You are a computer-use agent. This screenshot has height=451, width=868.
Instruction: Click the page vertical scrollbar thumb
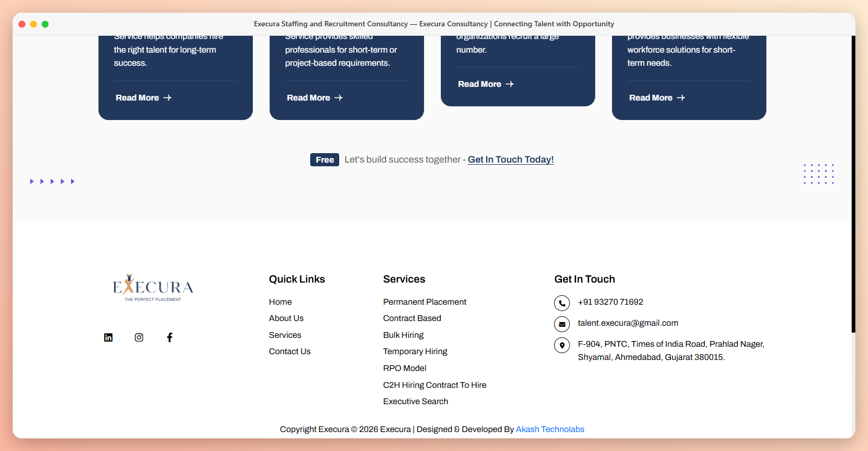(853, 184)
